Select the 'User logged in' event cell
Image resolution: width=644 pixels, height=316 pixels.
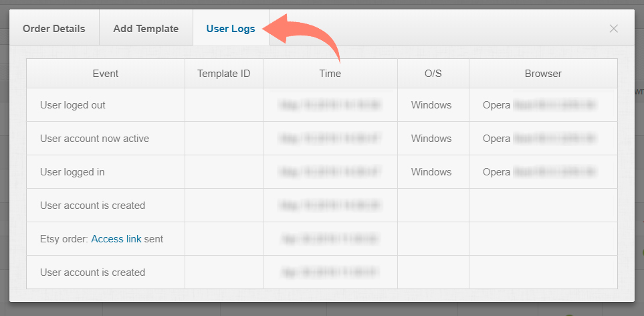pyautogui.click(x=72, y=172)
